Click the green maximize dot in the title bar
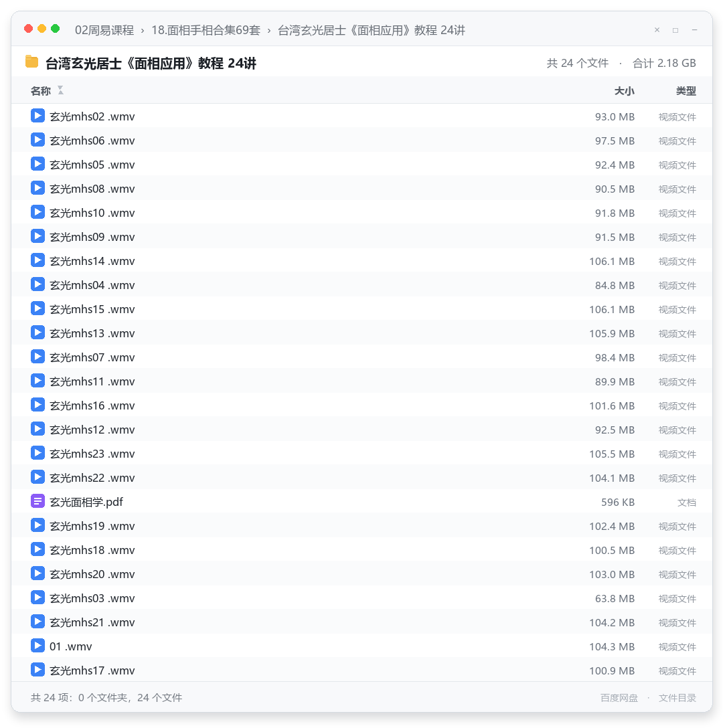 pyautogui.click(x=56, y=29)
